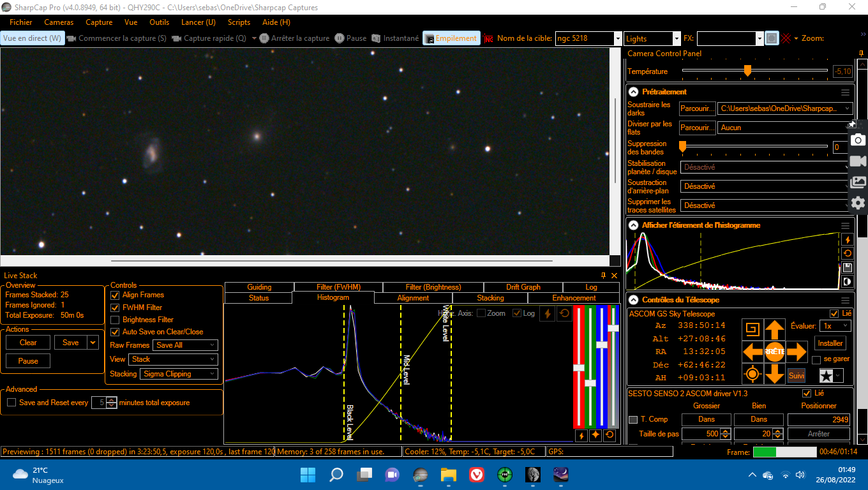This screenshot has width=868, height=490.
Task: Enable the se garer checkbox
Action: (816, 360)
